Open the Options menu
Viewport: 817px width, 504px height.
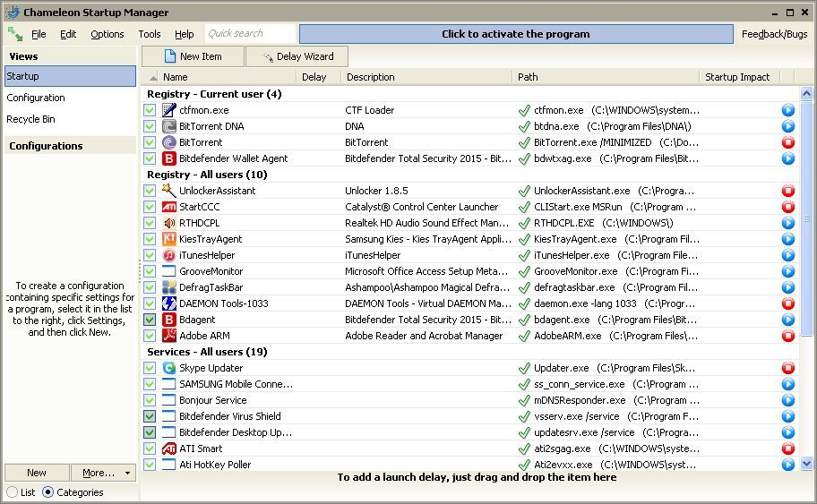coord(107,34)
